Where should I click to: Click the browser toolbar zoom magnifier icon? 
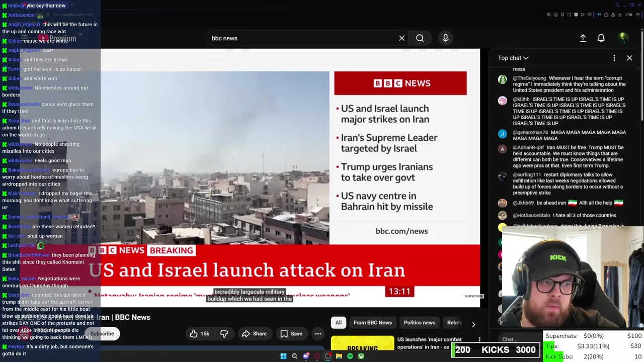[549, 15]
